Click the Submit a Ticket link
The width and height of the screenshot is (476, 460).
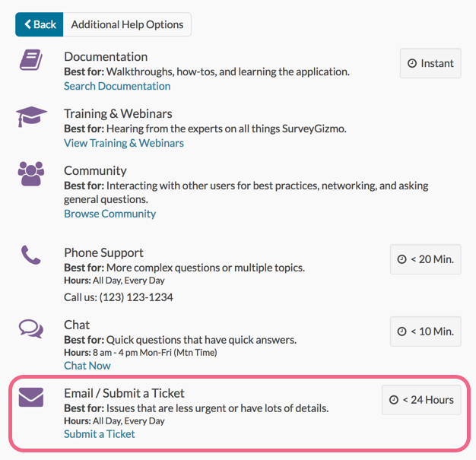(100, 434)
